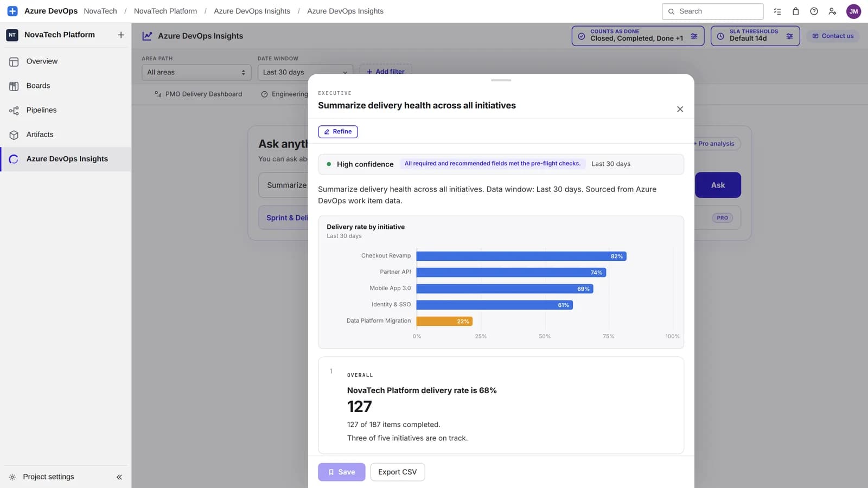Click the NovaTech breadcrumb in the top bar

click(x=100, y=11)
